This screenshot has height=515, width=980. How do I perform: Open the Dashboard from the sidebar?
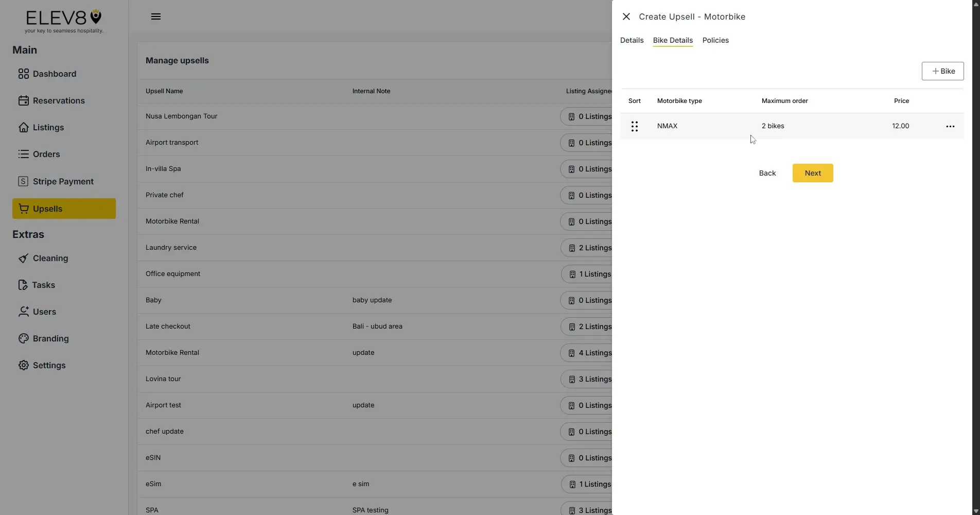24,74
